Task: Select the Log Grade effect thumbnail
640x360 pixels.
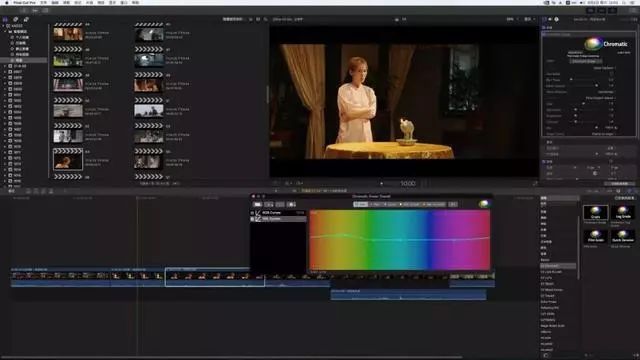Action: pyautogui.click(x=623, y=213)
